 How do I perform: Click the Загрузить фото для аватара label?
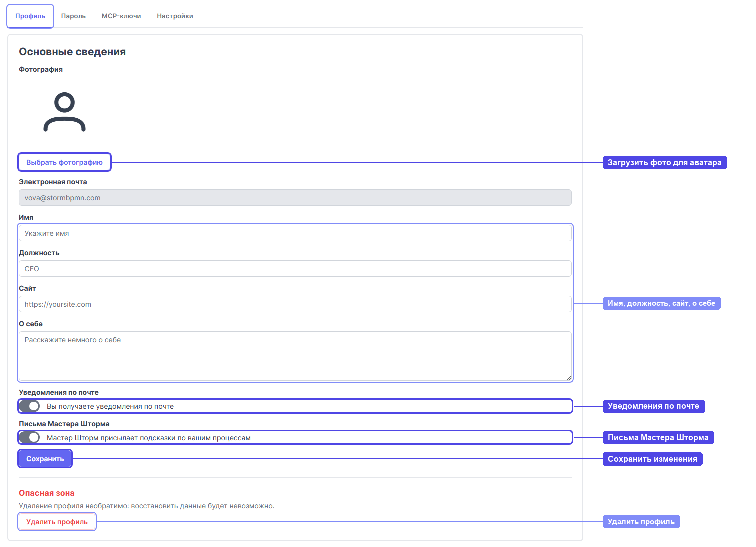click(x=665, y=162)
